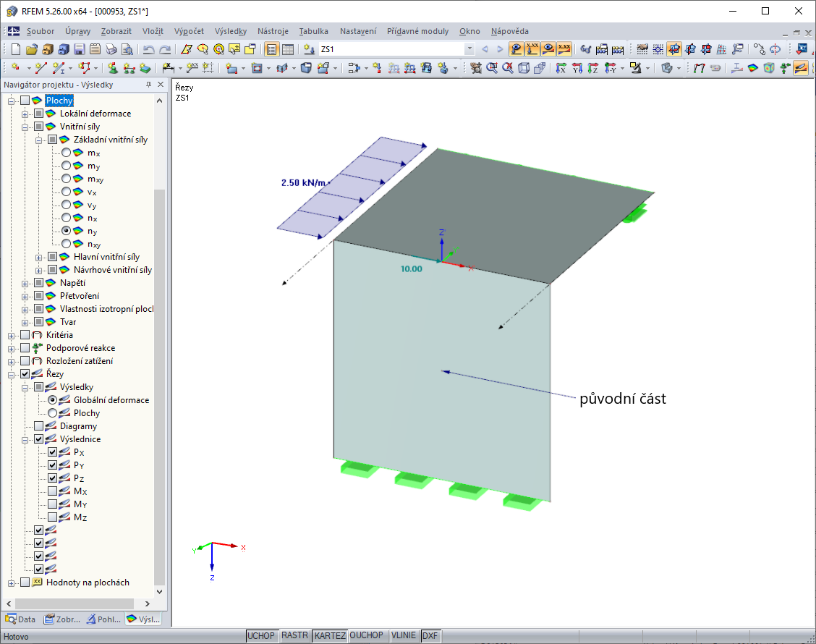Select the vx radio button
This screenshot has height=644, width=816.
coord(66,192)
